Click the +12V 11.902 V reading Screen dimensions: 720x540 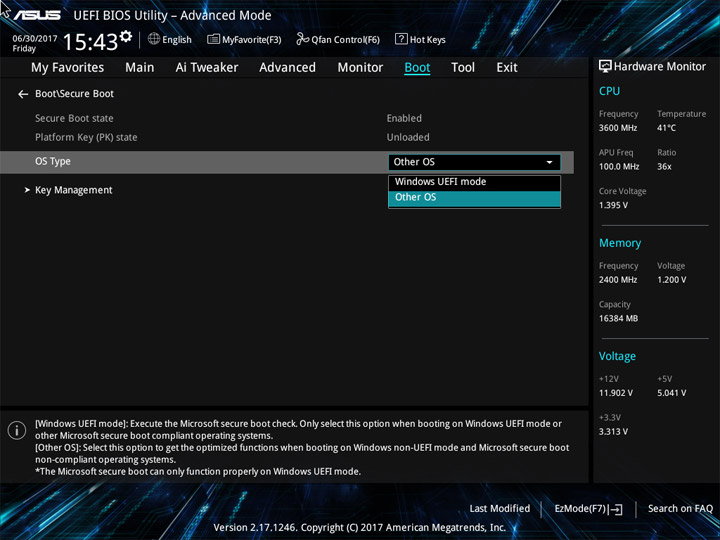[x=616, y=393]
